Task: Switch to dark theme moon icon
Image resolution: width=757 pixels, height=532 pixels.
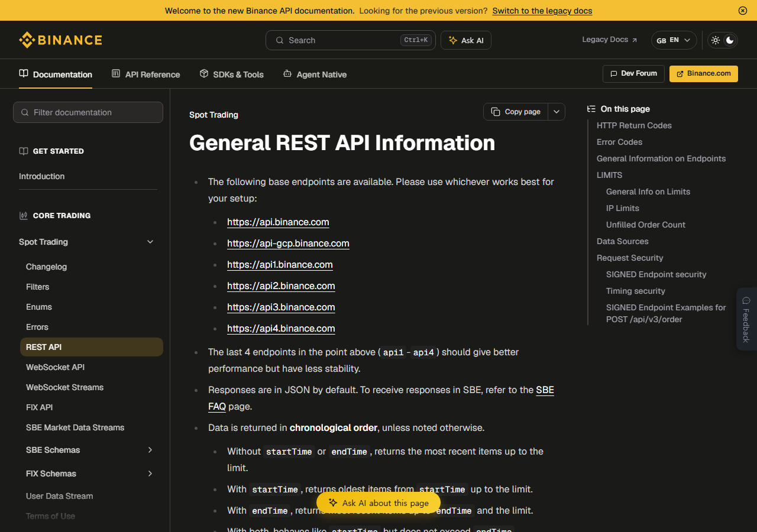Action: [730, 40]
